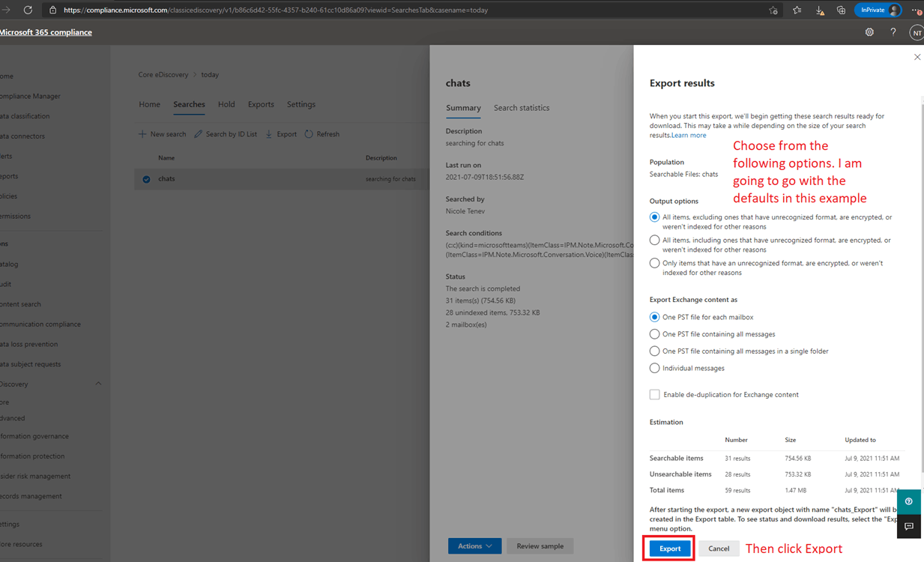
Task: Open the Learn more link
Action: pos(689,136)
